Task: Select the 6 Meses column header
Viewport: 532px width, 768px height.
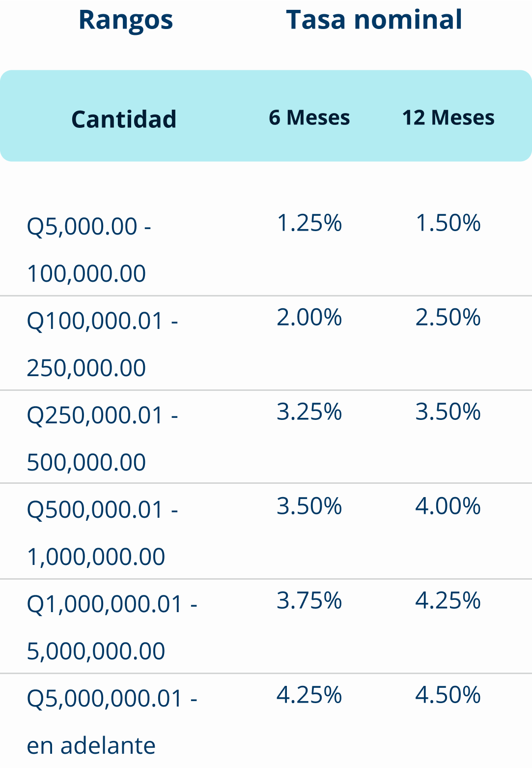Action: pyautogui.click(x=309, y=118)
